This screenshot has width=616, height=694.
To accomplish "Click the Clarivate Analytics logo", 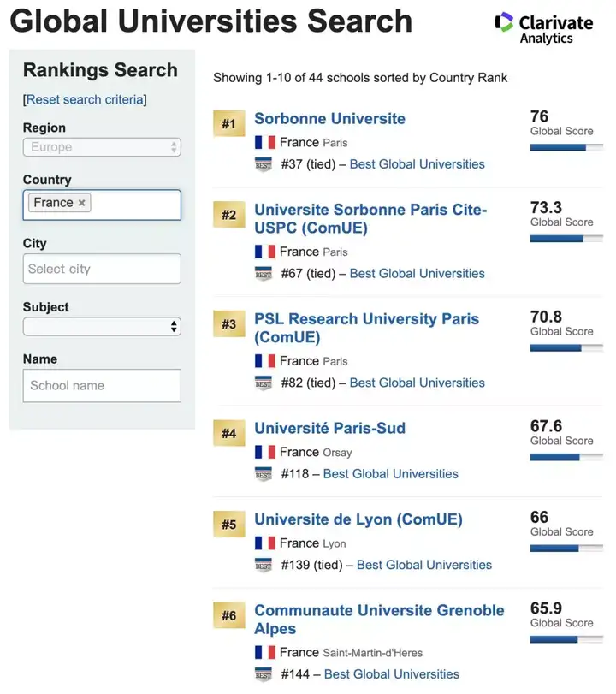I will 543,27.
